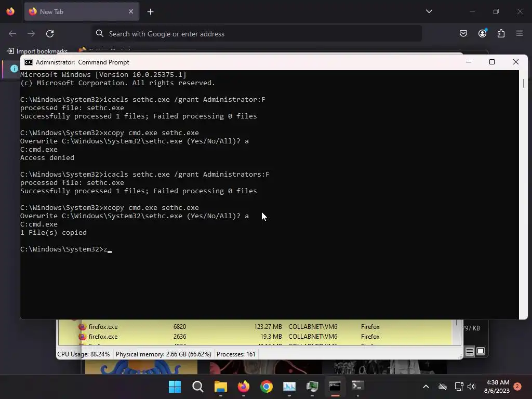Expand the system tray hidden icons chevron
The height and width of the screenshot is (399, 532).
tap(426, 387)
